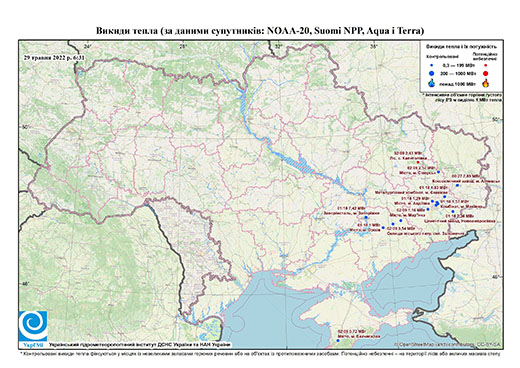520x368 pixels.
Task: Click the blue marker next to Оріхів label
Action: click(383, 228)
